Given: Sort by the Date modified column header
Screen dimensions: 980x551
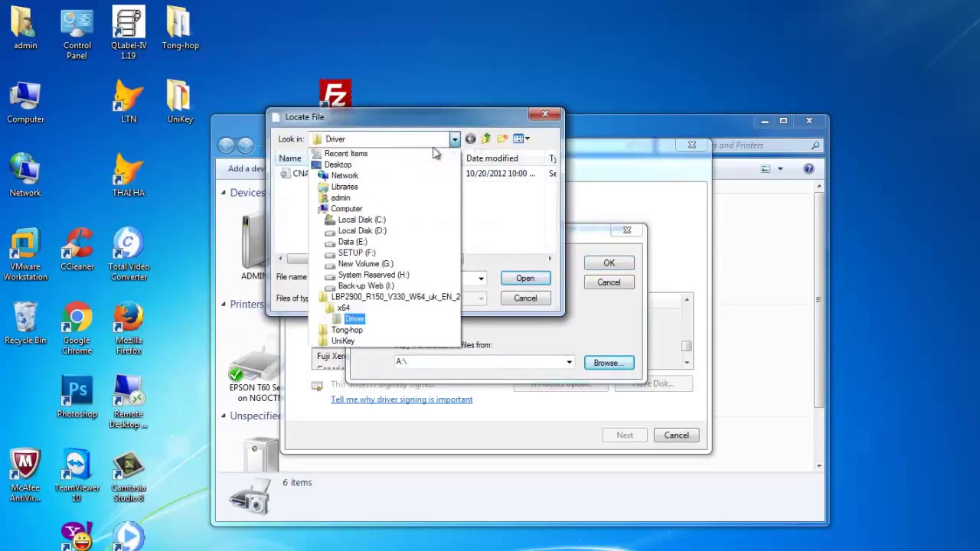Looking at the screenshot, I should [492, 158].
